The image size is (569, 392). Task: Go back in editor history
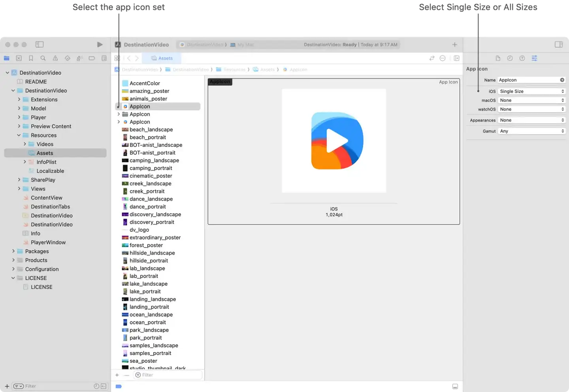point(129,58)
